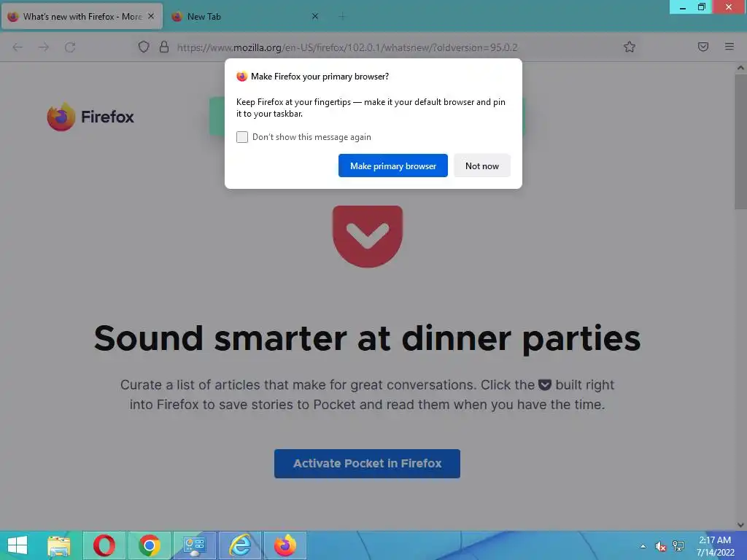The image size is (747, 560).
Task: Open the Save to Pocket toolbar icon
Action: tap(703, 47)
